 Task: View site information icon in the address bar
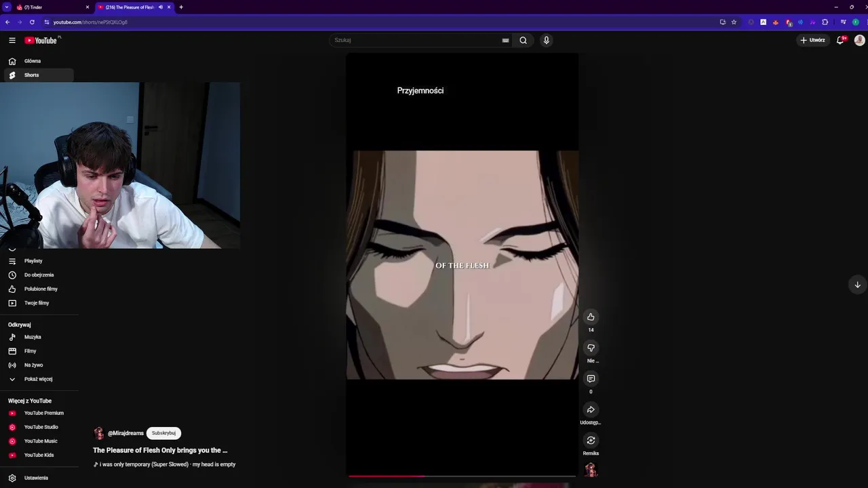pyautogui.click(x=47, y=22)
